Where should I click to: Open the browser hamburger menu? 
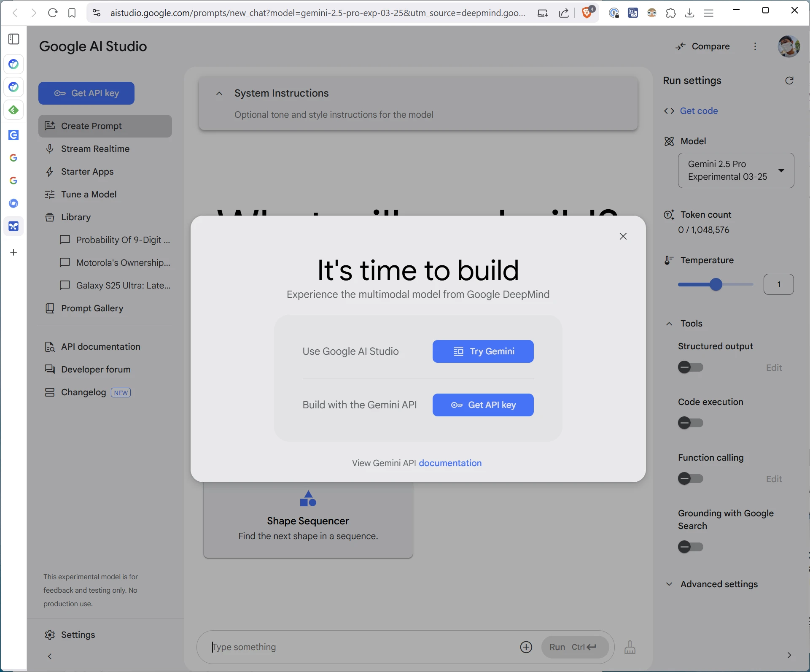tap(709, 13)
